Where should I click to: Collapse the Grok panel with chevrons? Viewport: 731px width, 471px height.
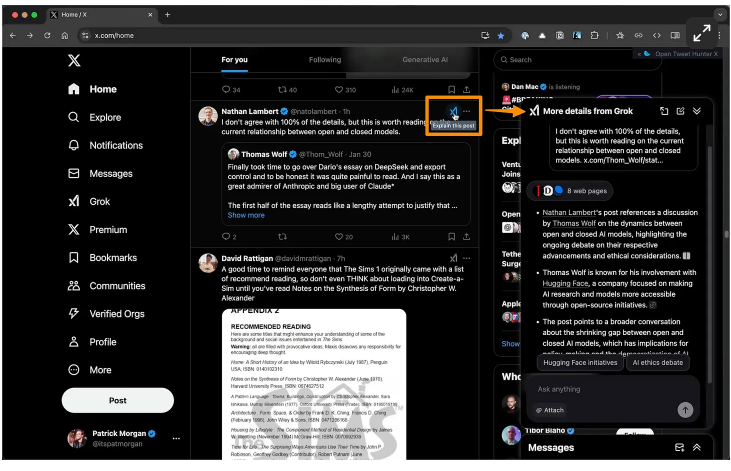(697, 111)
